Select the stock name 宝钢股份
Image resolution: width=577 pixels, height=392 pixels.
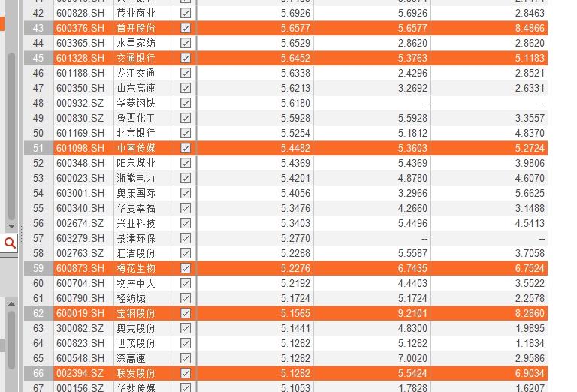[x=136, y=313]
